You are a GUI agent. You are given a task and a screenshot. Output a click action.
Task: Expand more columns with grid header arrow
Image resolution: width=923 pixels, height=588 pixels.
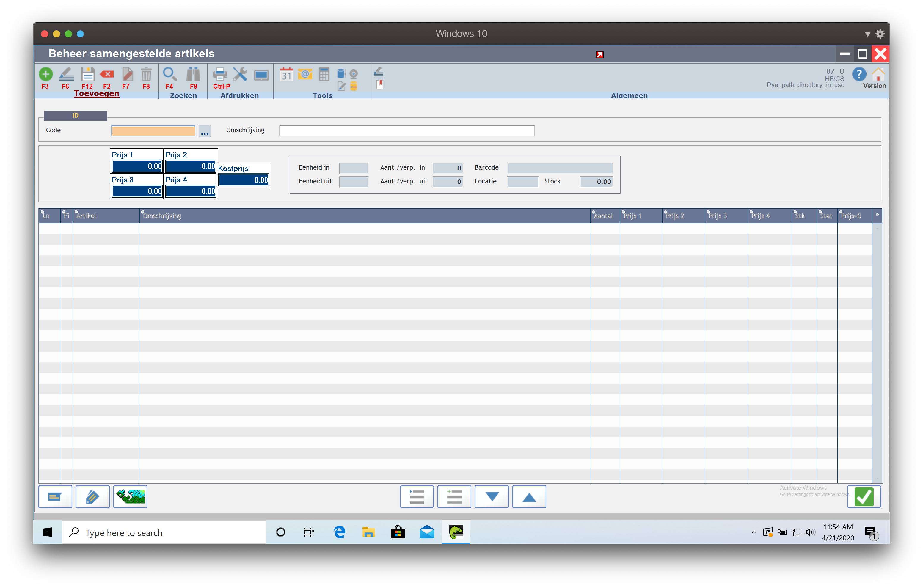[x=877, y=216]
